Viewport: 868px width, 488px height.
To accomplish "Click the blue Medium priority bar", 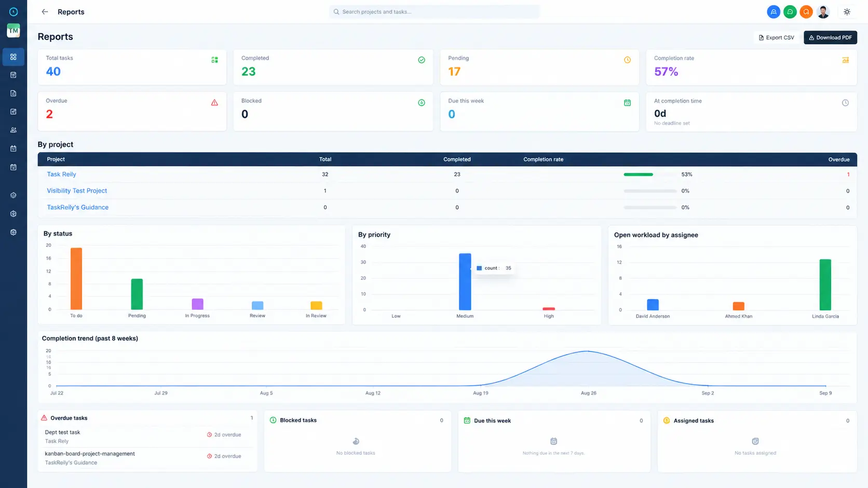I will pyautogui.click(x=465, y=282).
